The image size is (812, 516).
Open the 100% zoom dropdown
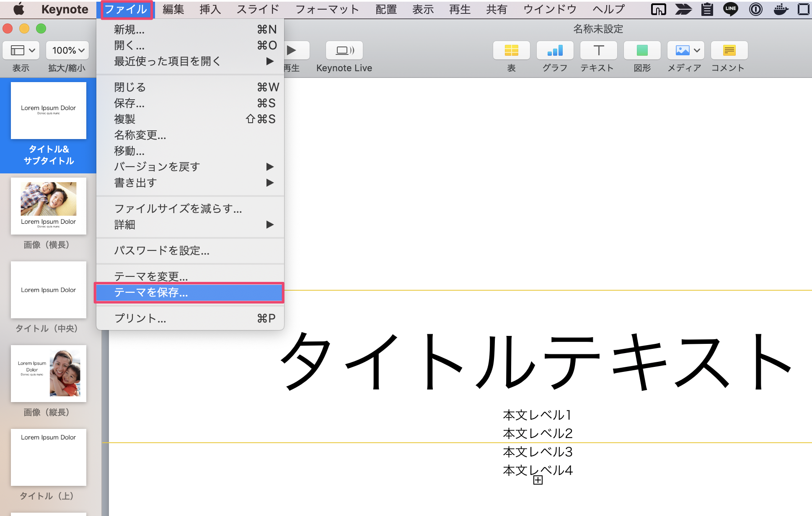[x=67, y=50]
